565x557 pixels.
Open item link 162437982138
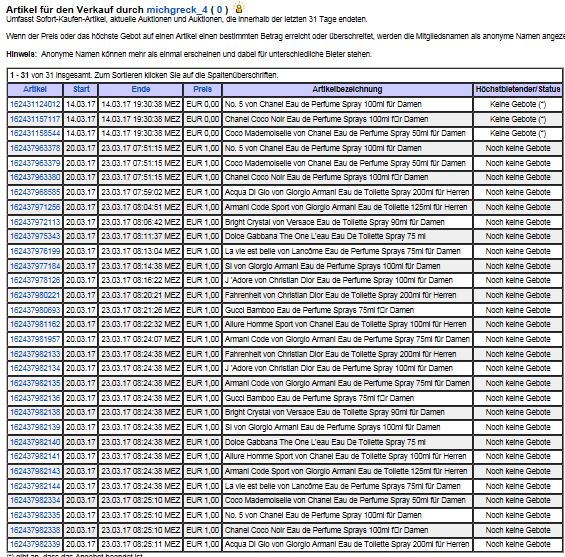tap(35, 412)
